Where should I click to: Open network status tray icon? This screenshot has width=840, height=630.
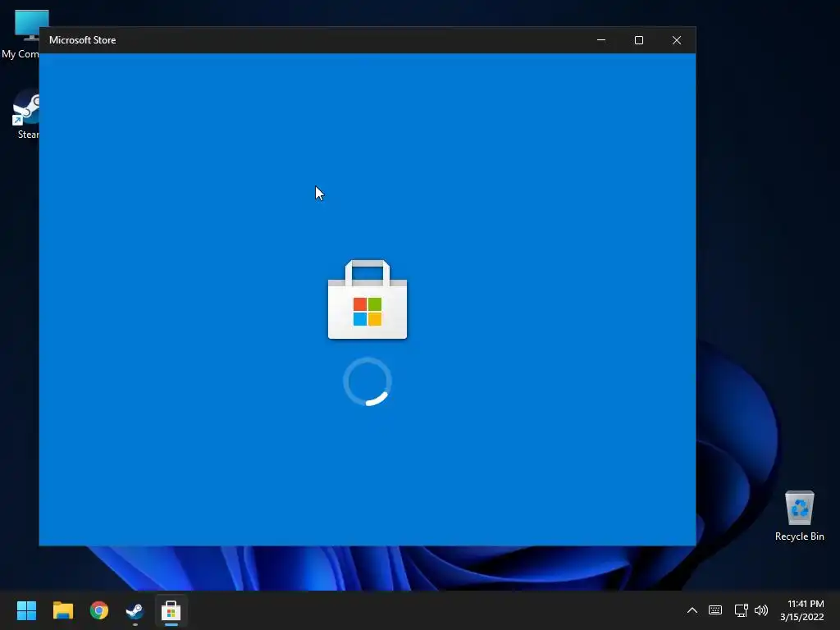click(x=741, y=610)
